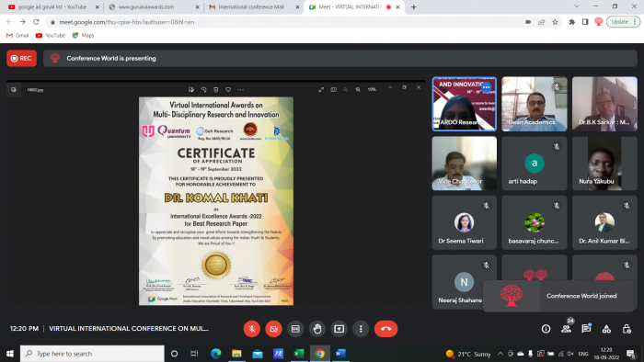
Task: Open options on ARDO Research tile
Action: (x=487, y=87)
